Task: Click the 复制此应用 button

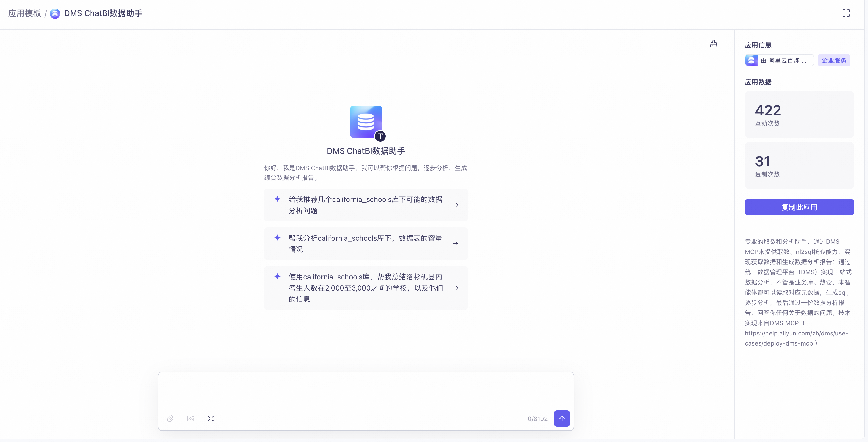Action: [799, 207]
